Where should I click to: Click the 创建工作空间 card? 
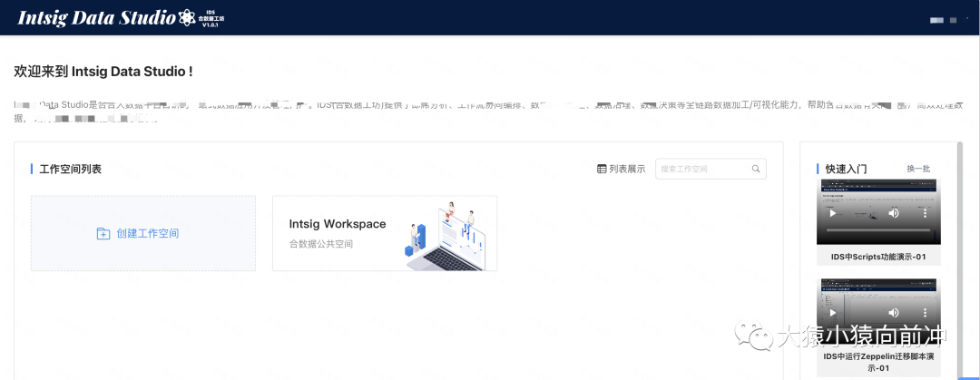[x=143, y=234]
